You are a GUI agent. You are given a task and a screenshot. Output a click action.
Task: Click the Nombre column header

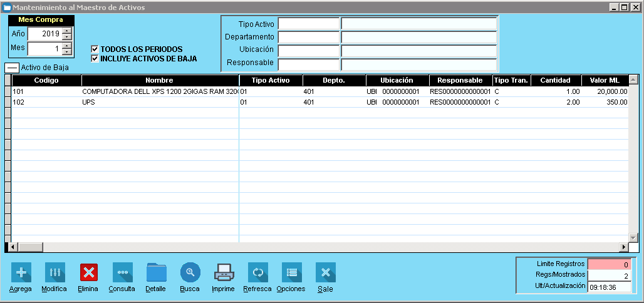(159, 81)
